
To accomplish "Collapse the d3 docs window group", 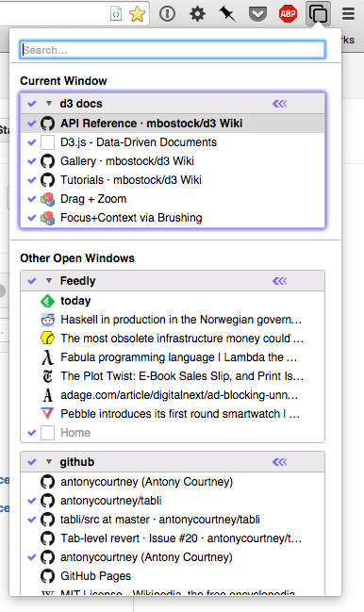I will point(49,104).
